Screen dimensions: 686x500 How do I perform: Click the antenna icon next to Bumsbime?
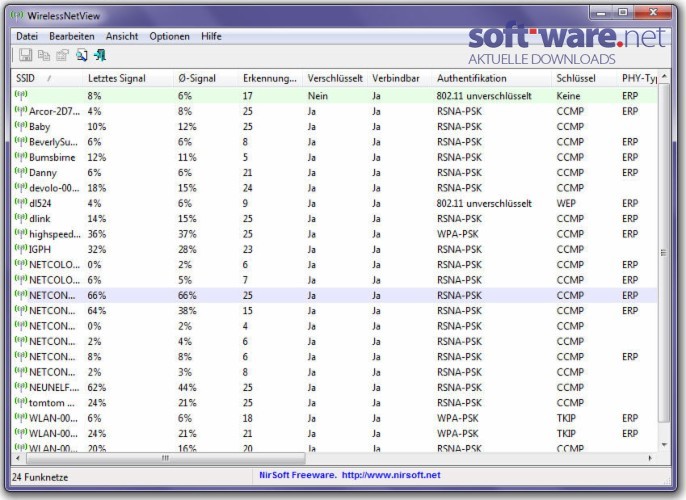click(21, 156)
